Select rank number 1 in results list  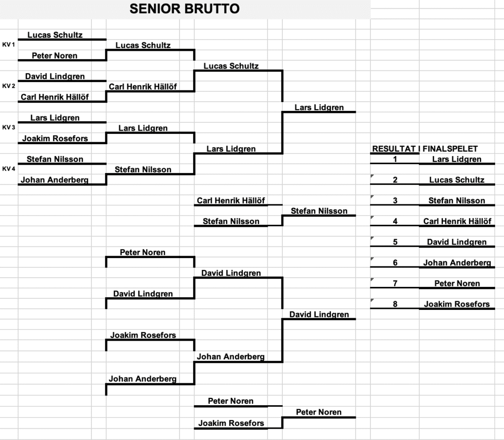[395, 159]
